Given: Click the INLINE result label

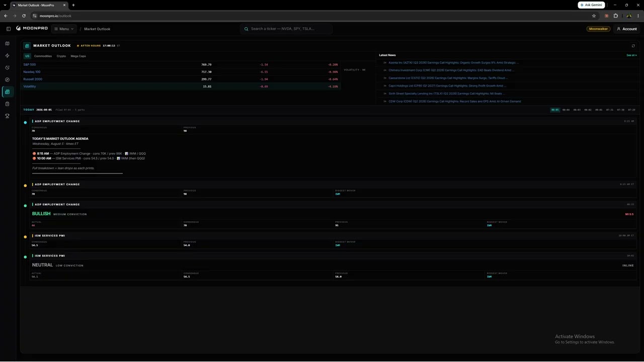Looking at the screenshot, I should pyautogui.click(x=628, y=265).
